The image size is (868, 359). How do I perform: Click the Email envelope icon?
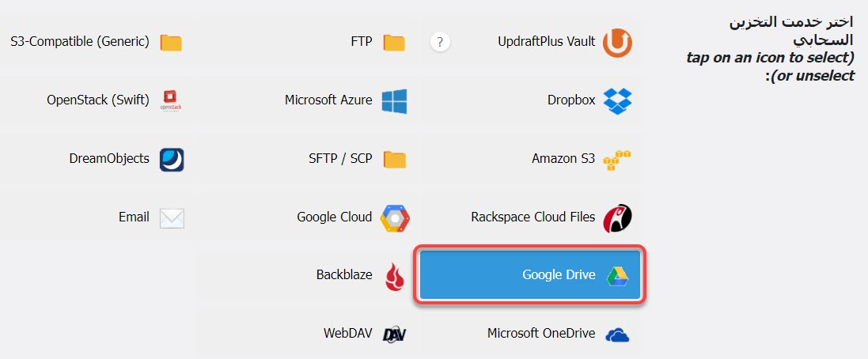(171, 217)
